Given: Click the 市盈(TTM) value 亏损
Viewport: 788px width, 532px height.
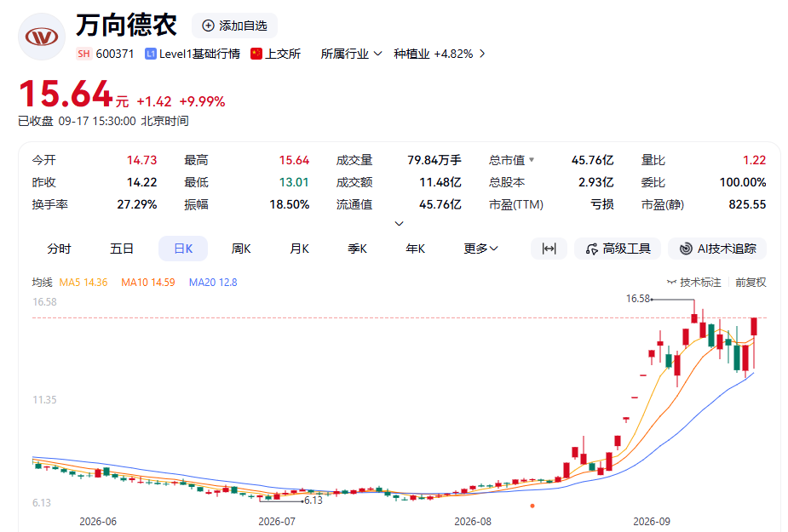Looking at the screenshot, I should [x=601, y=204].
